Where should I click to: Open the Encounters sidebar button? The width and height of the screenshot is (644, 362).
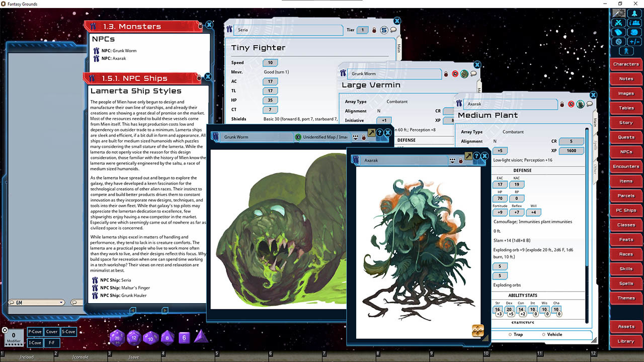point(625,166)
